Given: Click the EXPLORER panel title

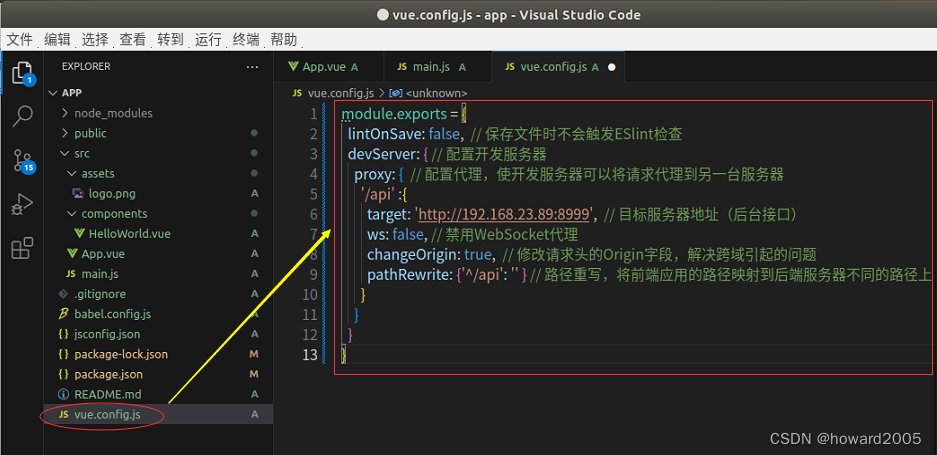Looking at the screenshot, I should pyautogui.click(x=86, y=67).
